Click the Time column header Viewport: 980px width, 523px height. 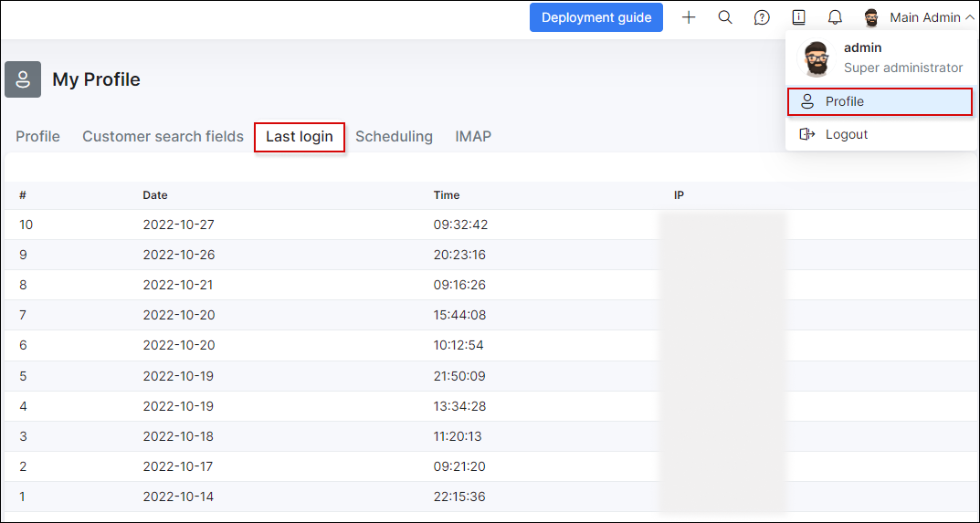pos(447,194)
